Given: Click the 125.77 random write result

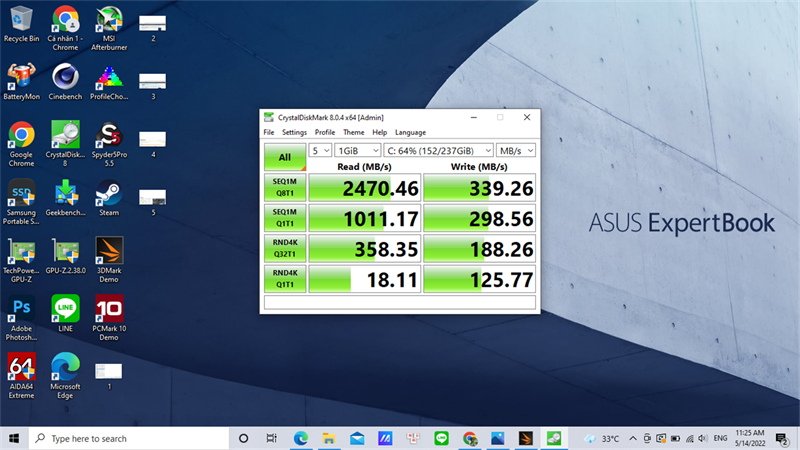Looking at the screenshot, I should pos(480,279).
